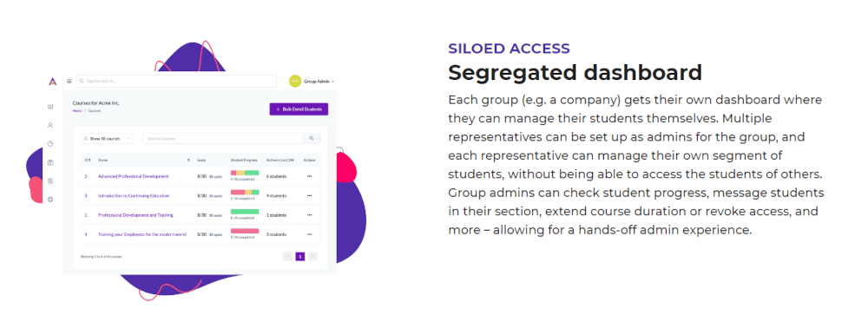The width and height of the screenshot is (868, 322).
Task: Click the next page arrow in pagination
Action: 312,256
